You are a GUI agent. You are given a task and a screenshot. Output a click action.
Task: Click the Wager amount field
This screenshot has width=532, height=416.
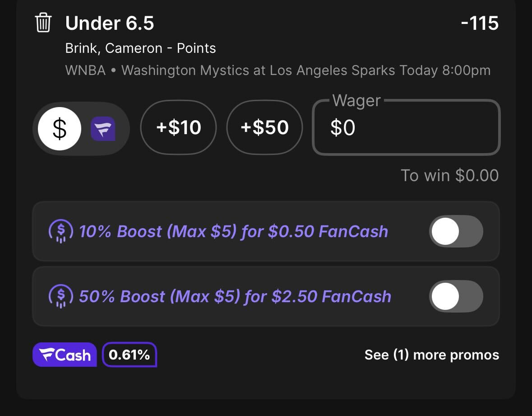[406, 127]
